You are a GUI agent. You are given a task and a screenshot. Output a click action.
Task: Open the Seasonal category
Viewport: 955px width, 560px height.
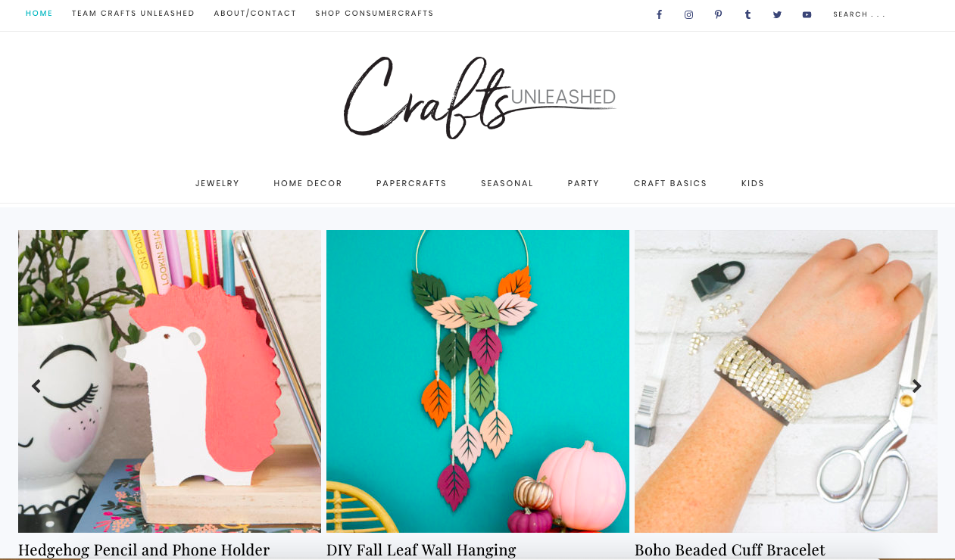pyautogui.click(x=507, y=183)
